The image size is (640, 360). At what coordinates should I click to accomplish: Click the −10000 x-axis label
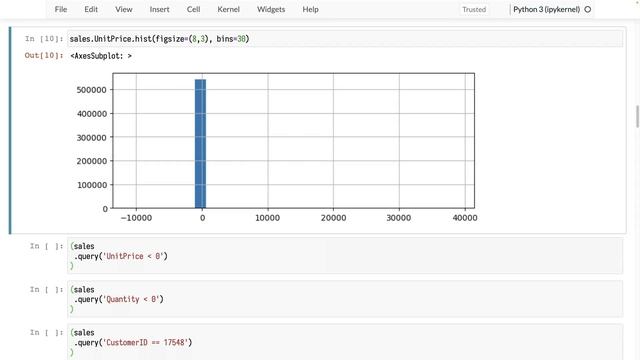click(136, 218)
